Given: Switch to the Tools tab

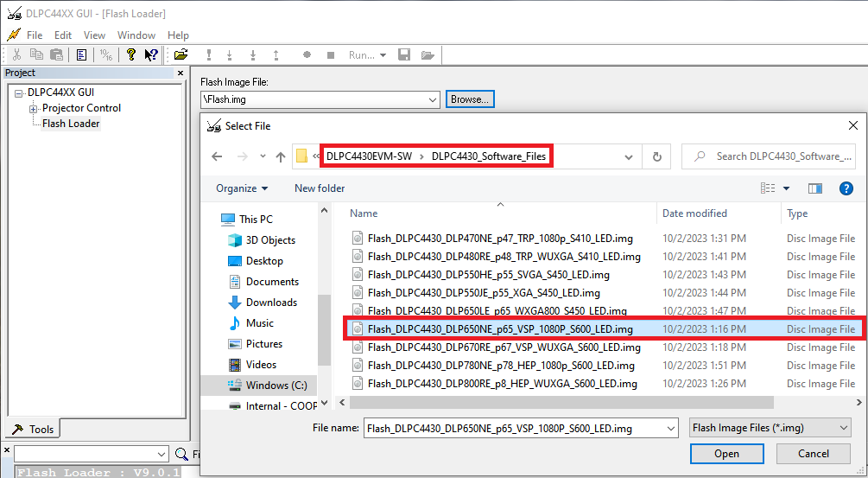Looking at the screenshot, I should pyautogui.click(x=33, y=429).
